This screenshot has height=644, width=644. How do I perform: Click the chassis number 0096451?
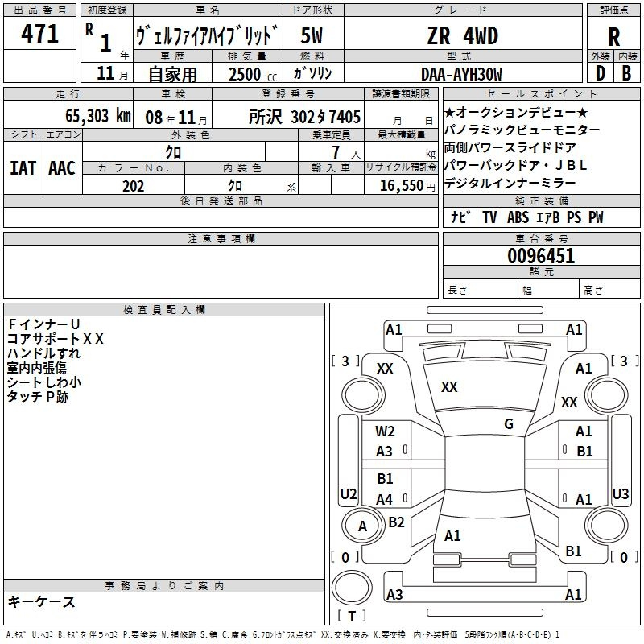541,256
